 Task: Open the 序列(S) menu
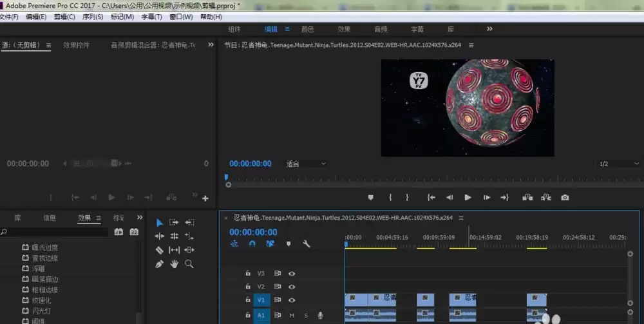tap(93, 17)
